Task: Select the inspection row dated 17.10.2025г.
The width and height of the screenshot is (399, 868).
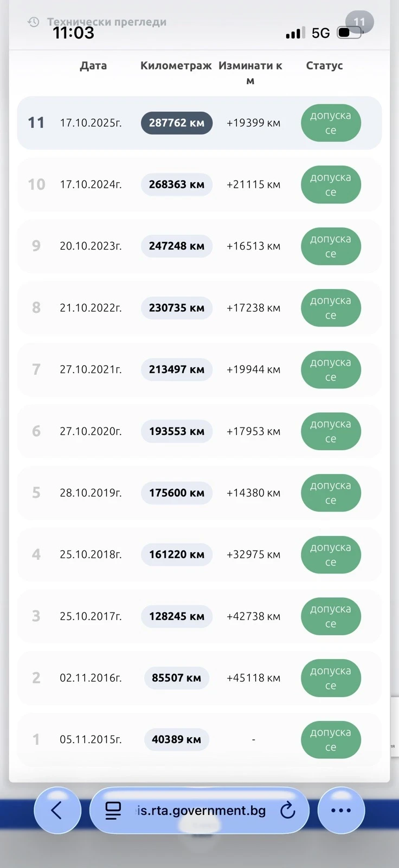Action: 200,123
